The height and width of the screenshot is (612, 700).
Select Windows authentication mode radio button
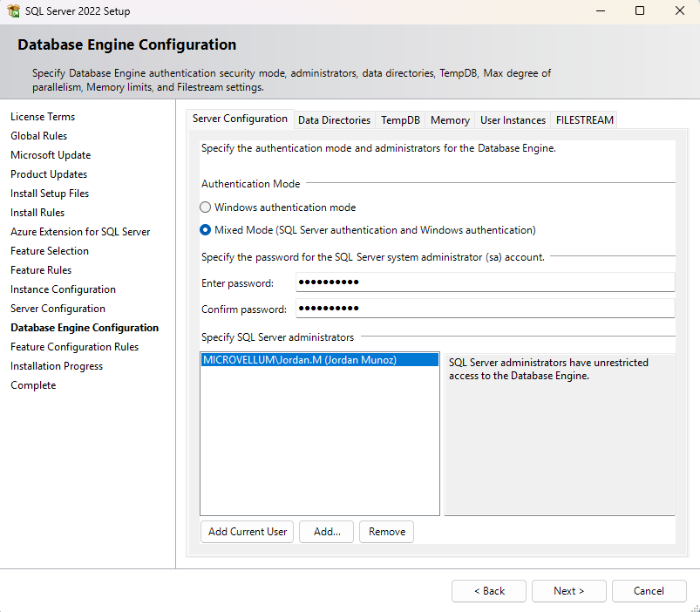pos(206,207)
